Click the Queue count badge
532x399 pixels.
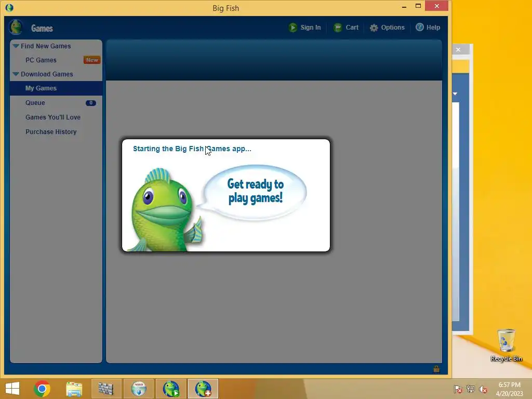[90, 103]
